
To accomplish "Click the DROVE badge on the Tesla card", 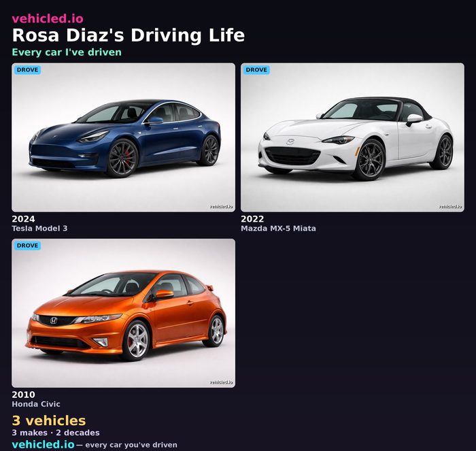I will [x=27, y=70].
